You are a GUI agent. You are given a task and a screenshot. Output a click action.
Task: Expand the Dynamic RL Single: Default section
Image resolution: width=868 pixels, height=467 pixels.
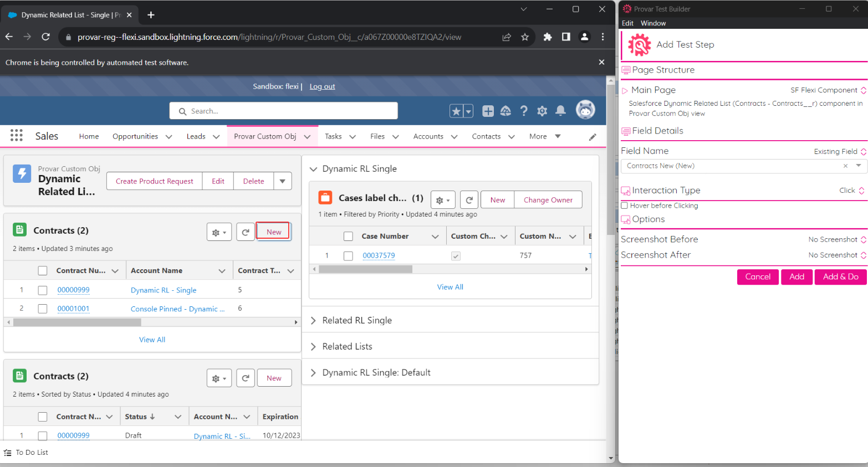click(x=313, y=372)
